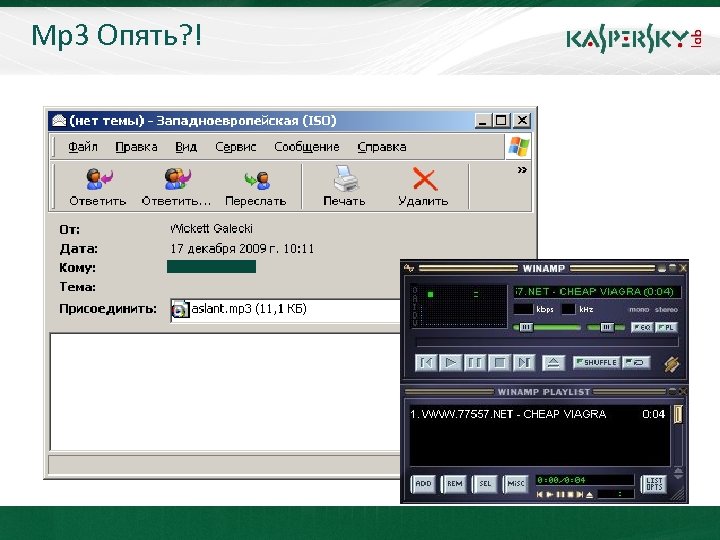Print the message with Печать icon

click(345, 178)
